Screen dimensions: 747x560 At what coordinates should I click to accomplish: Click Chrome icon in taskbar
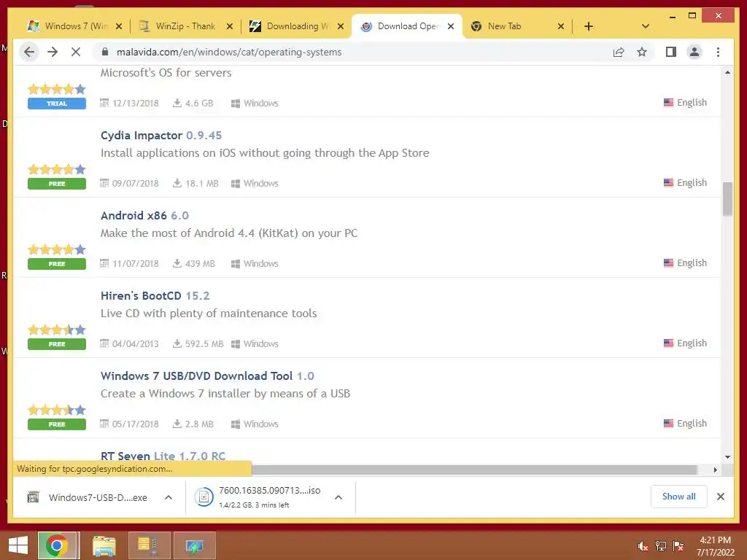coord(57,545)
